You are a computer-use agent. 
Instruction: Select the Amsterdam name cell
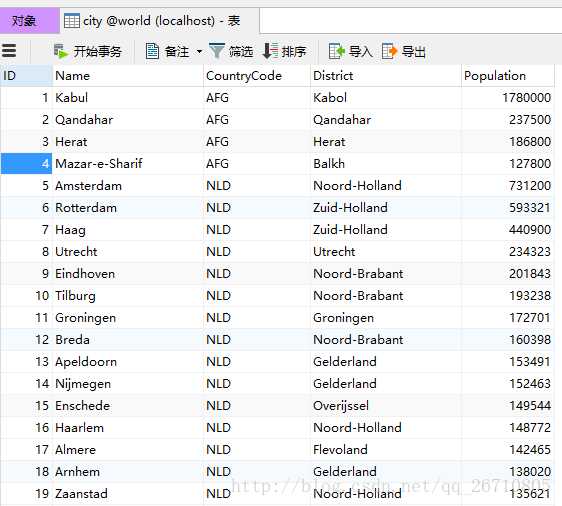128,186
